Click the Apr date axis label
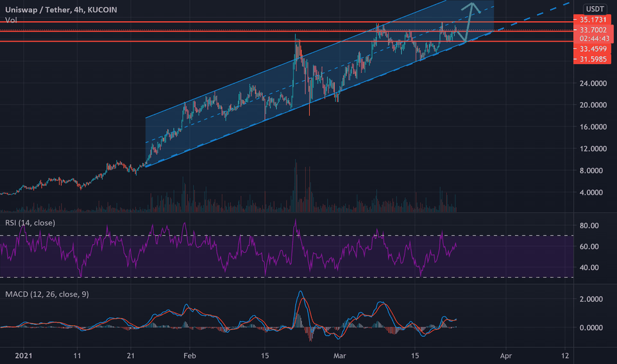This screenshot has width=617, height=364. (x=506, y=356)
